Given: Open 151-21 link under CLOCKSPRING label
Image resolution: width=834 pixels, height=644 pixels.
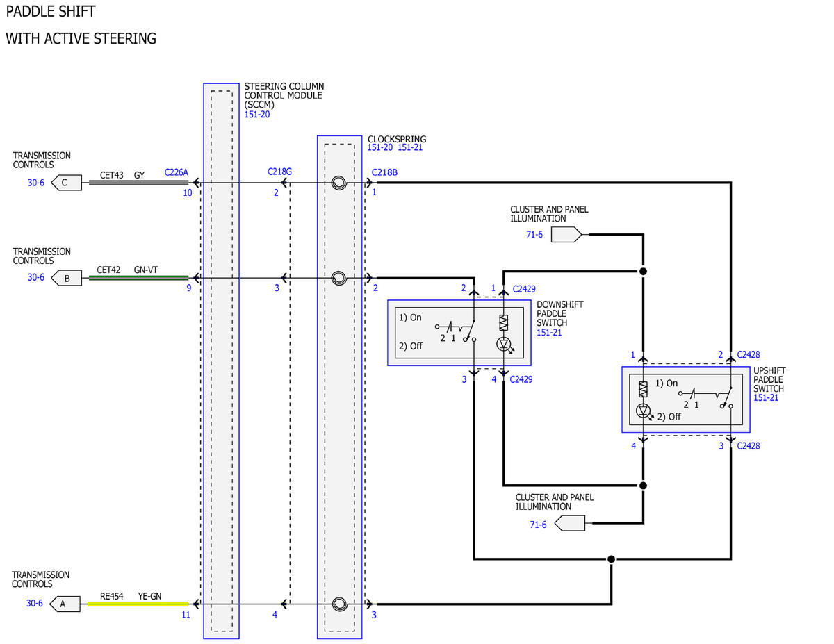Looking at the screenshot, I should 410,148.
